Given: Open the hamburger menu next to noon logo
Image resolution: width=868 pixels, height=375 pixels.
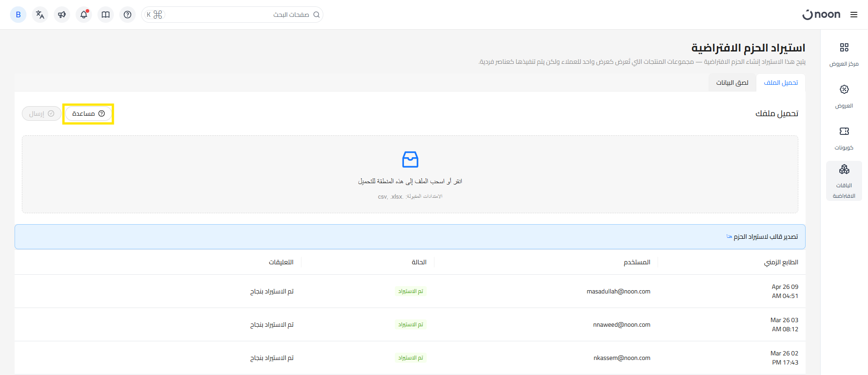Looking at the screenshot, I should (853, 15).
